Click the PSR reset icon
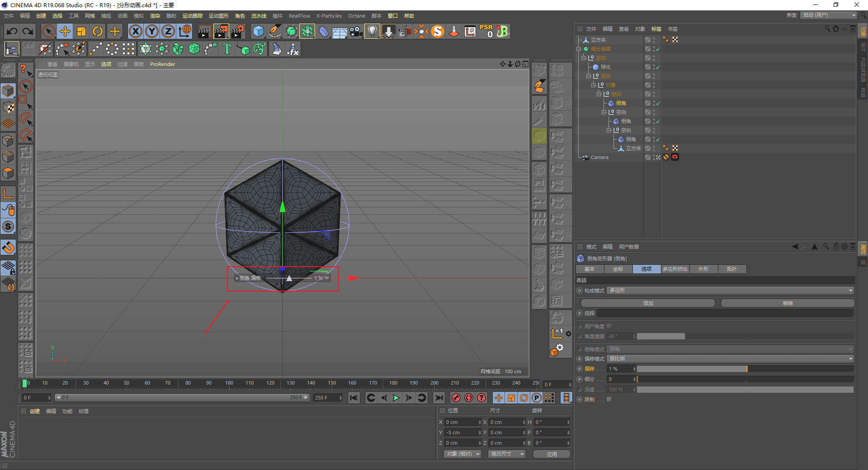 point(486,31)
